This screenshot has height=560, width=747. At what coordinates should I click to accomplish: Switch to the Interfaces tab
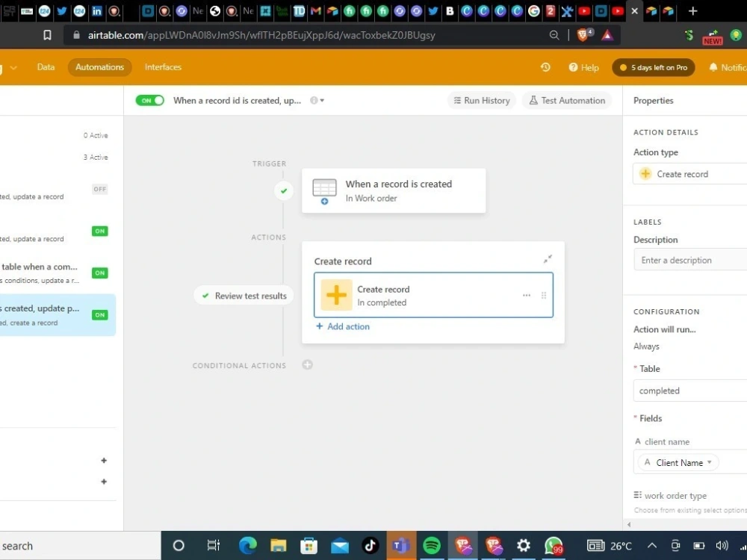(163, 67)
